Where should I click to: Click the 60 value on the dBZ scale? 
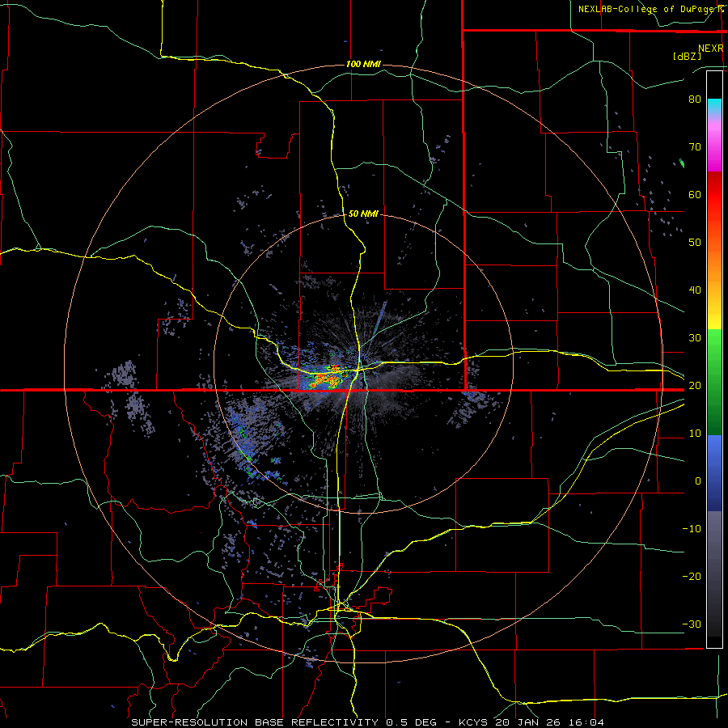tap(695, 194)
